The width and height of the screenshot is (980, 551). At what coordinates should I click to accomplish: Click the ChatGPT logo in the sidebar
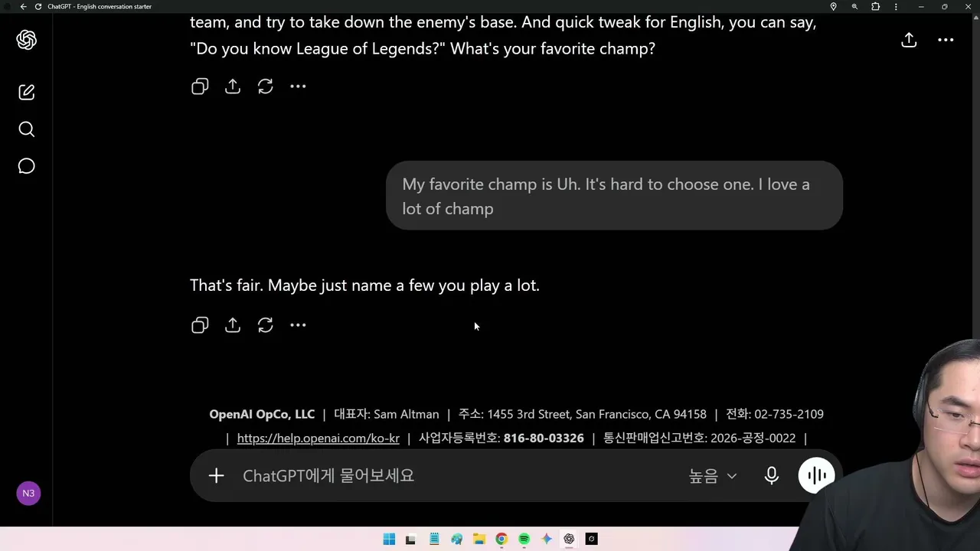[x=27, y=40]
